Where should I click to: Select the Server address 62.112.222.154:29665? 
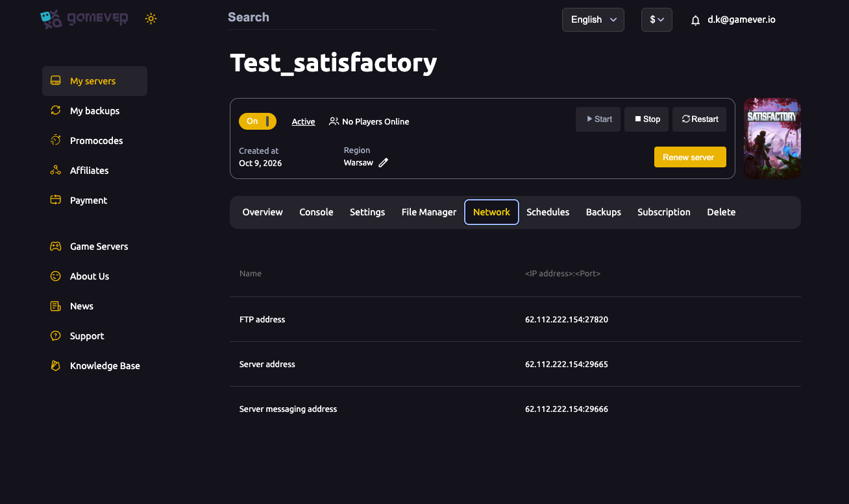click(x=567, y=365)
